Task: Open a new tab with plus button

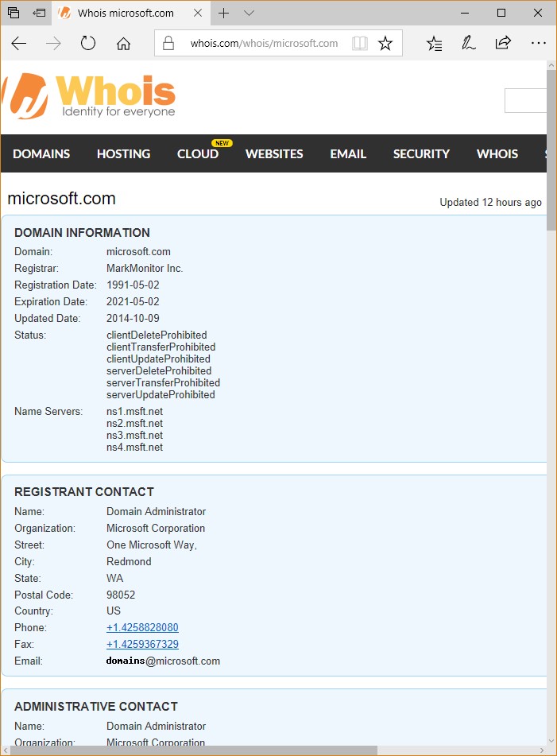Action: pos(224,13)
